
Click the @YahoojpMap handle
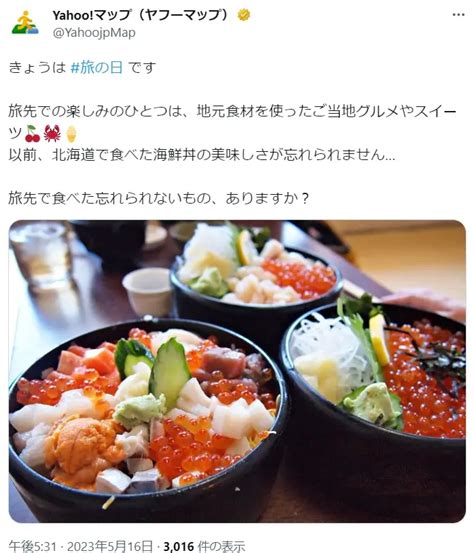tap(94, 33)
